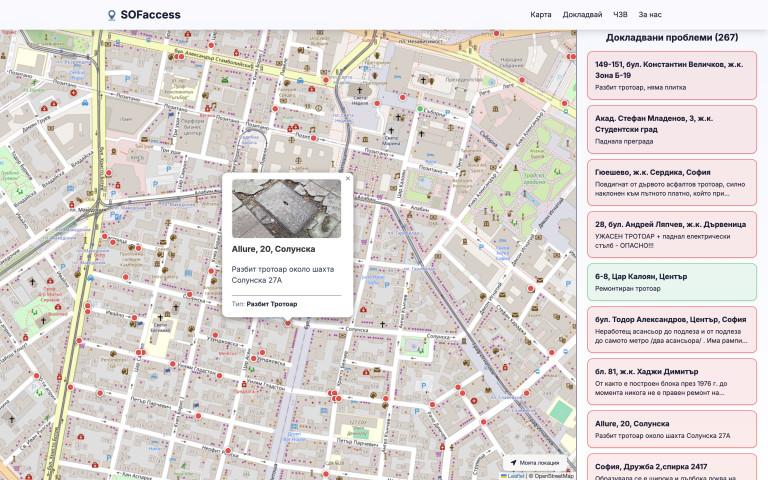Close the Allure, 20 Солунска popup
Image resolution: width=768 pixels, height=480 pixels.
[348, 179]
